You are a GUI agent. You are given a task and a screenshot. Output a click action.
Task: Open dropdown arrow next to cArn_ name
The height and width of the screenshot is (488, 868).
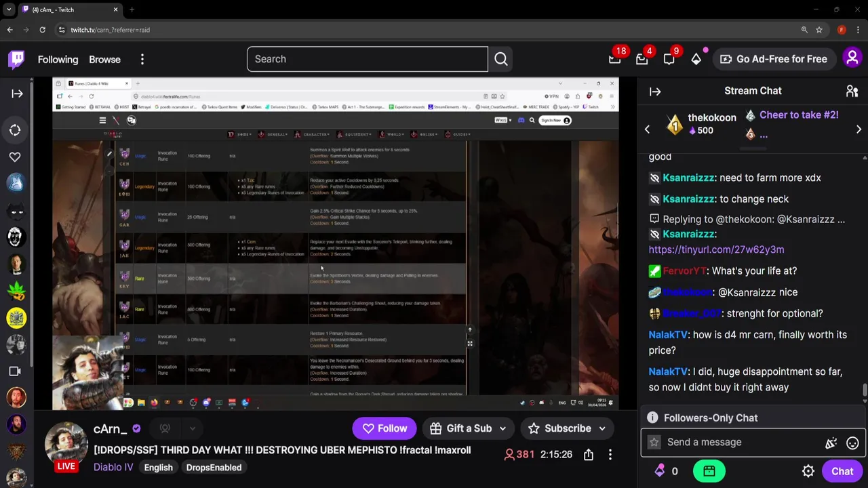coord(192,428)
